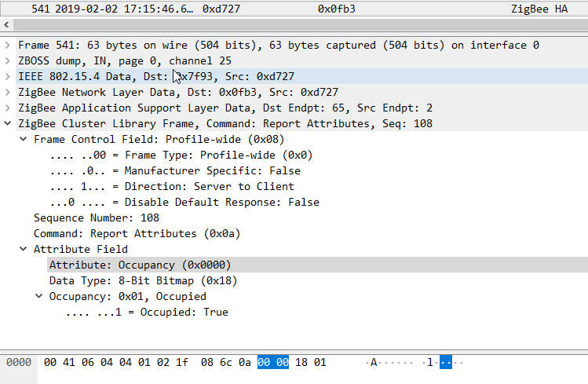Expand the Frame 541 tree row
Viewport: 588px width, 384px height.
pyautogui.click(x=8, y=46)
